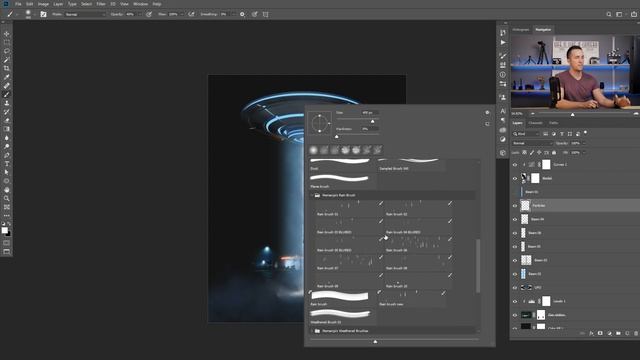The width and height of the screenshot is (640, 360).
Task: Open the Opacity dropdown in options bar
Action: [140, 14]
